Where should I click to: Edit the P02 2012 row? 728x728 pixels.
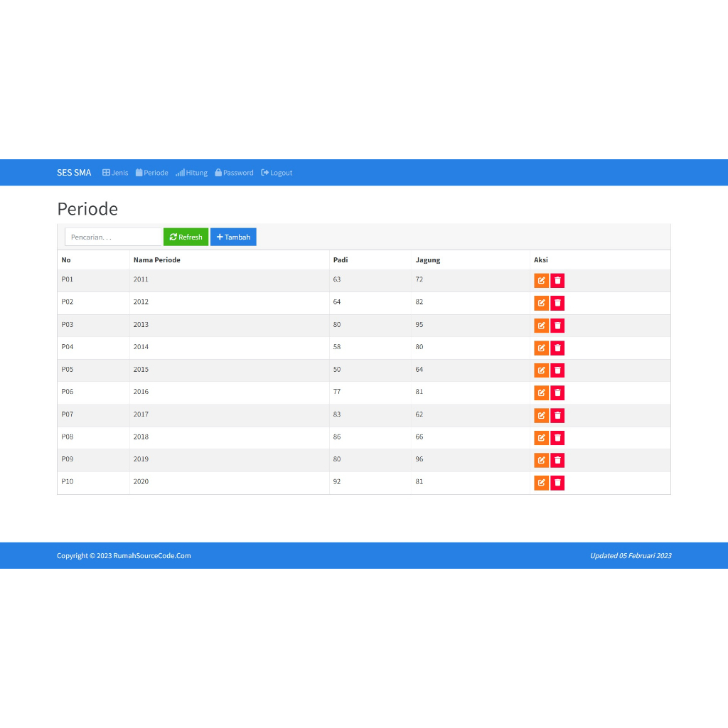tap(541, 303)
